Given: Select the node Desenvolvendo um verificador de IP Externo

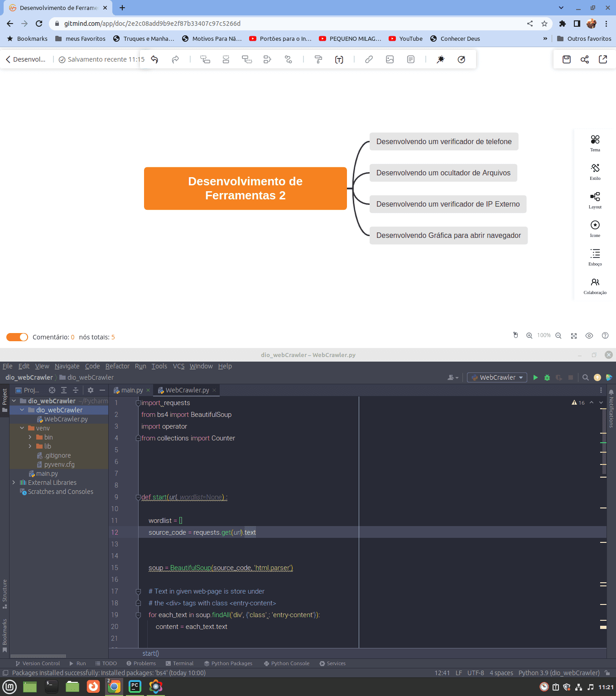Looking at the screenshot, I should point(448,204).
